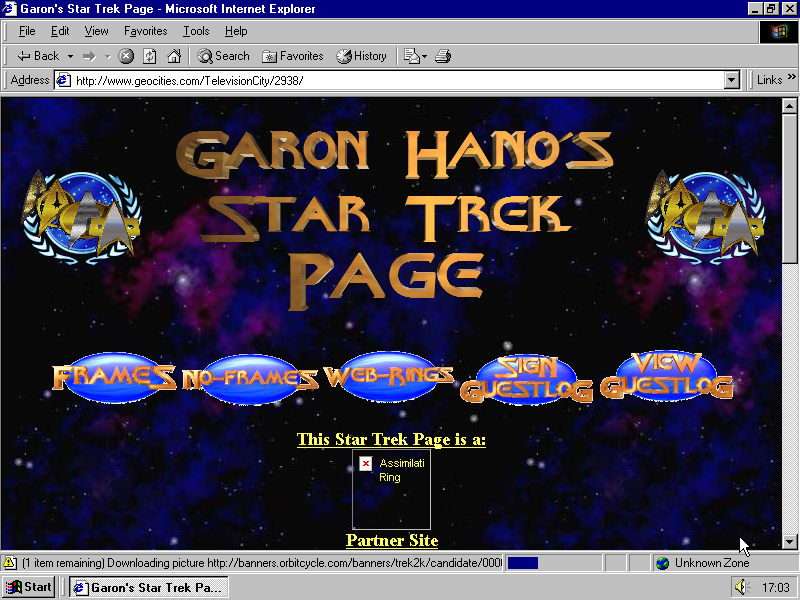Click the Forward navigation arrow

click(89, 56)
